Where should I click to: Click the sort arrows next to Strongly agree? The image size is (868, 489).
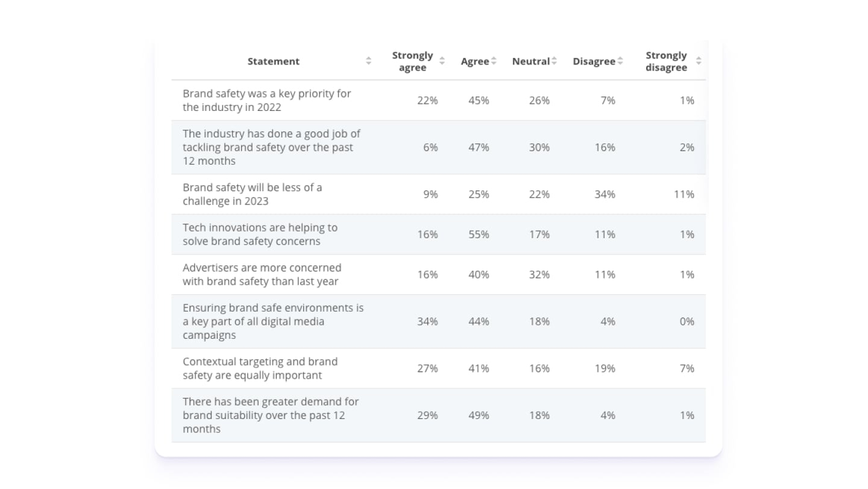pos(442,61)
